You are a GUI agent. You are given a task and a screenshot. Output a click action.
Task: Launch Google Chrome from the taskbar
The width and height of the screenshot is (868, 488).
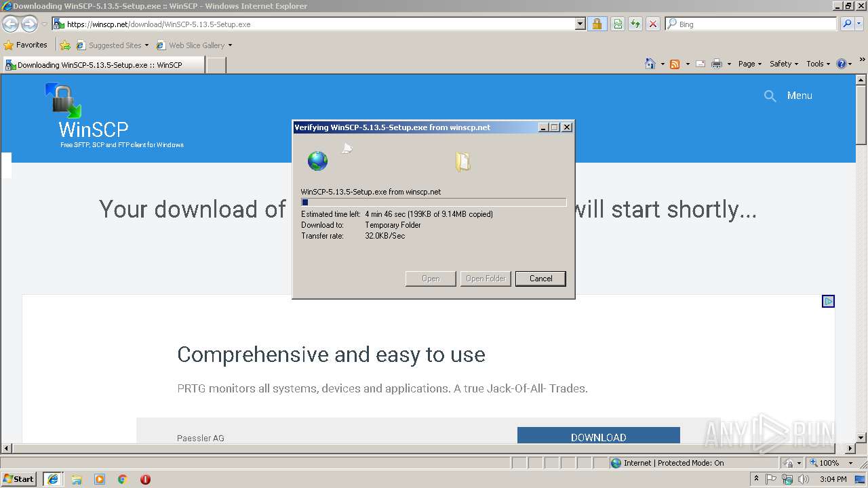(123, 479)
